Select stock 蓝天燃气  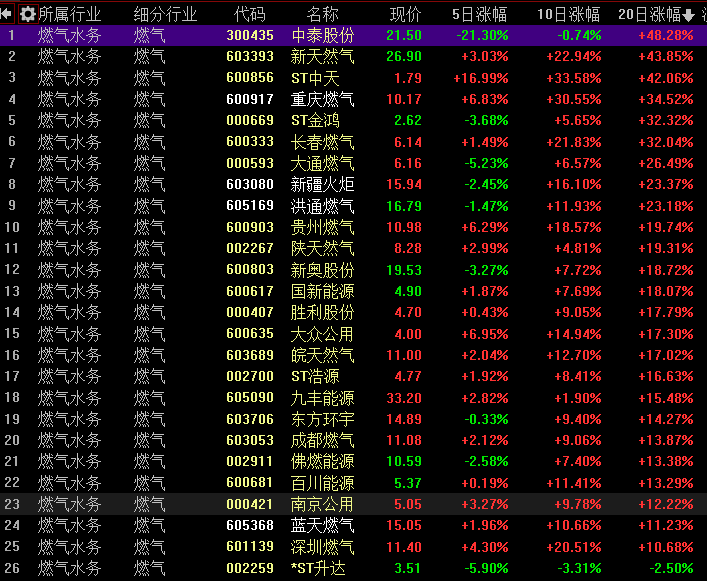click(x=323, y=526)
